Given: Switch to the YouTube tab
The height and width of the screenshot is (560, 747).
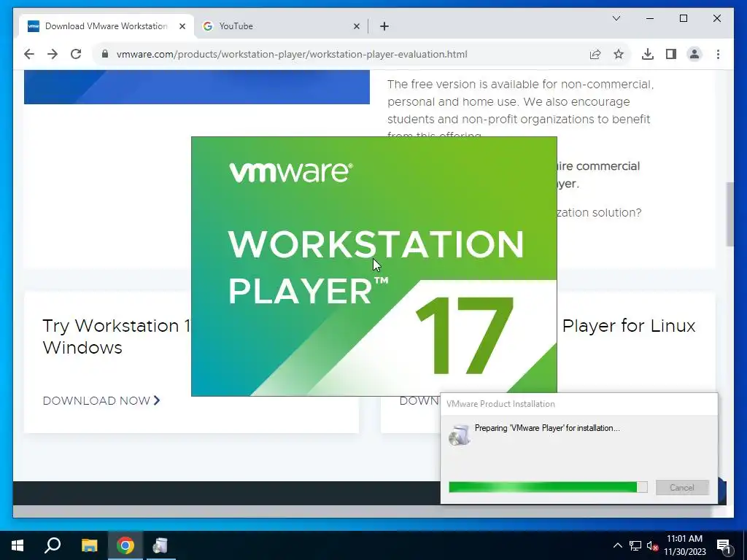Looking at the screenshot, I should point(281,26).
